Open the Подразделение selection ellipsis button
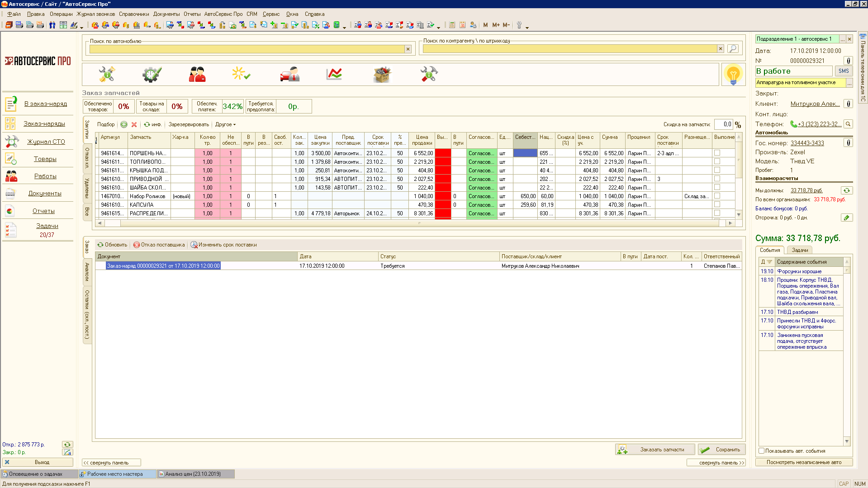This screenshot has width=868, height=488. pos(842,39)
